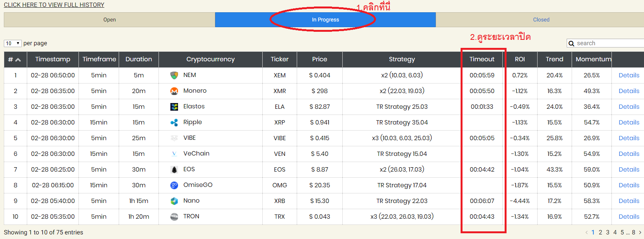View Details for the TRON signal
This screenshot has height=239, width=644.
[x=629, y=217]
